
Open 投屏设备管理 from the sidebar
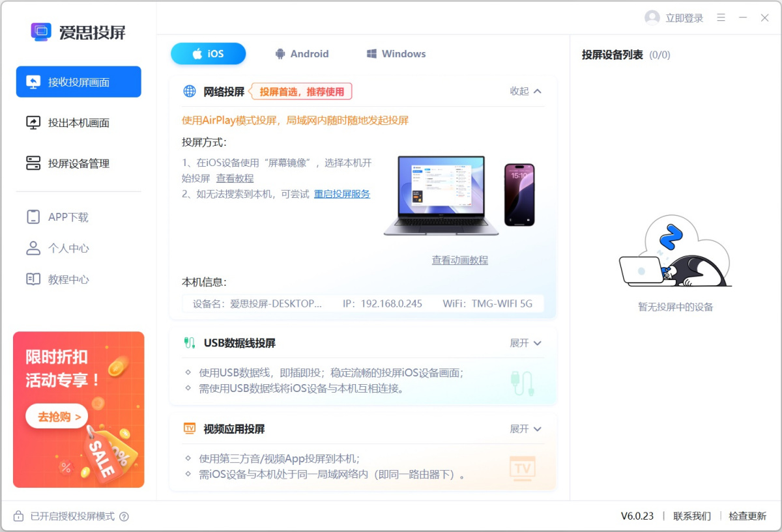tap(78, 163)
